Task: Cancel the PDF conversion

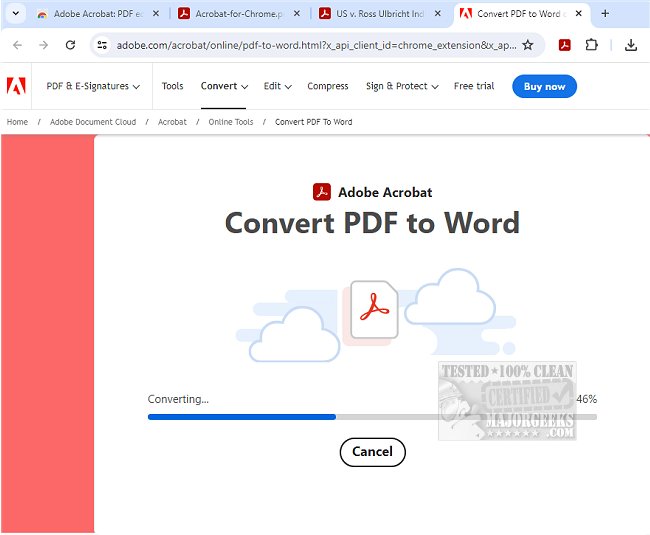Action: point(373,452)
